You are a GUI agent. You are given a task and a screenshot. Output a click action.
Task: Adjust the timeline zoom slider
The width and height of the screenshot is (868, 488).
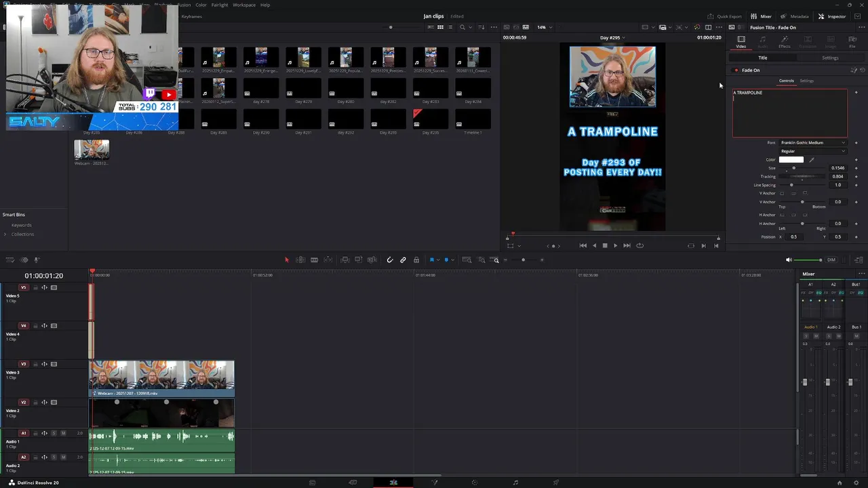[x=523, y=260]
